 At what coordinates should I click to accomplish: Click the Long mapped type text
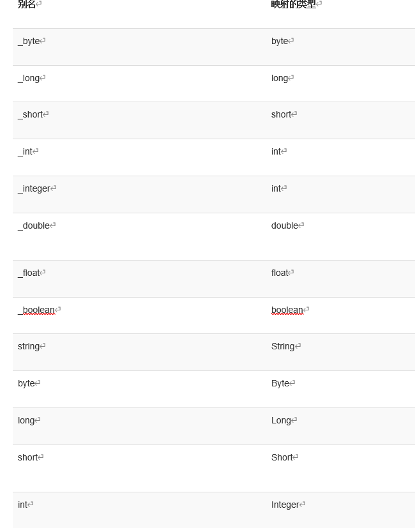pos(281,420)
